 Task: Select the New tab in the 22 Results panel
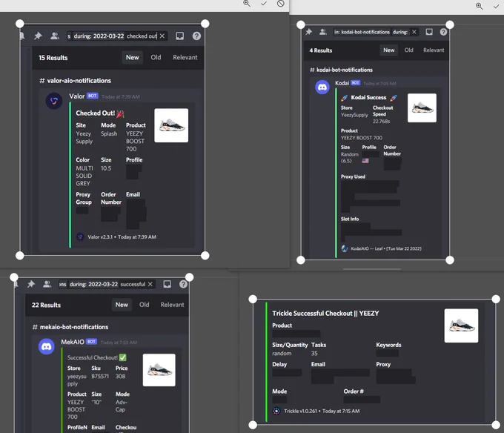click(122, 305)
